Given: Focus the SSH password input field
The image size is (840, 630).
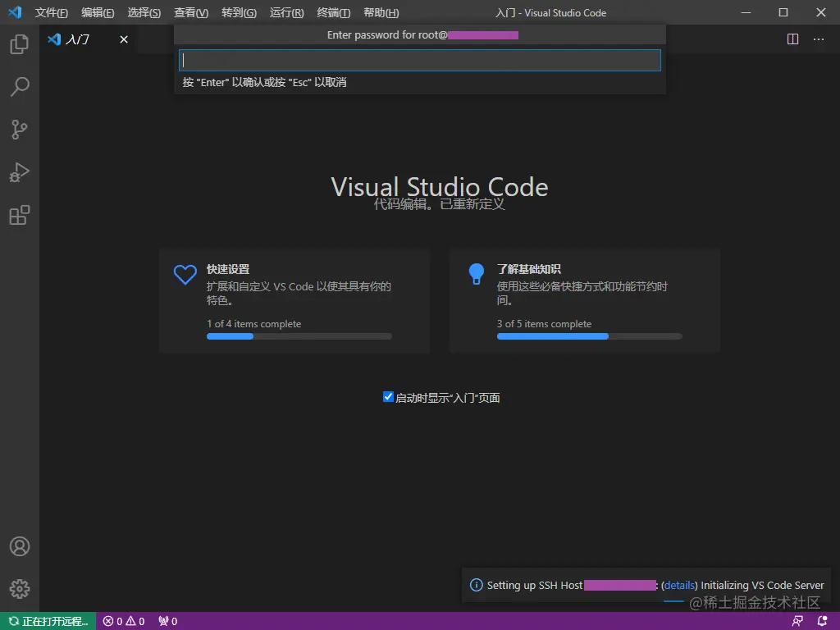Looking at the screenshot, I should [419, 61].
